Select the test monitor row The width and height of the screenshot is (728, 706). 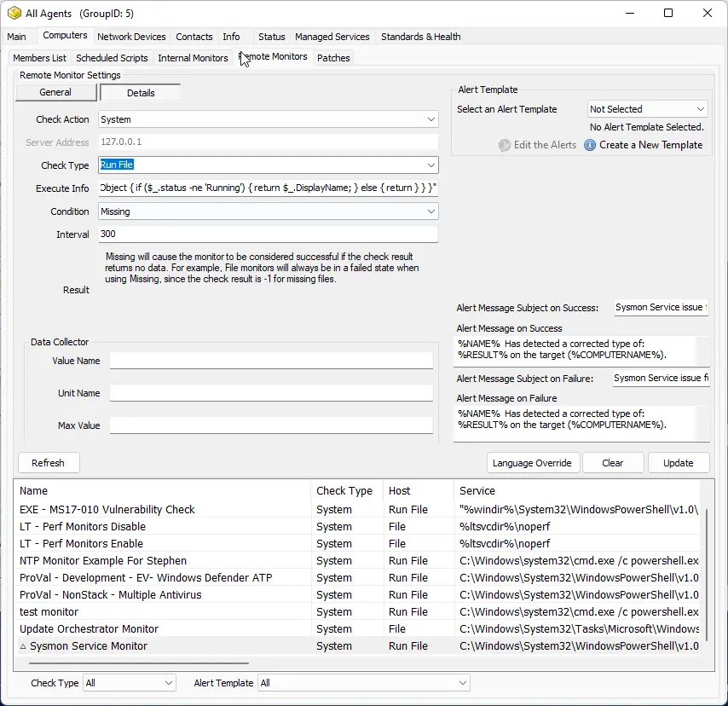point(358,611)
